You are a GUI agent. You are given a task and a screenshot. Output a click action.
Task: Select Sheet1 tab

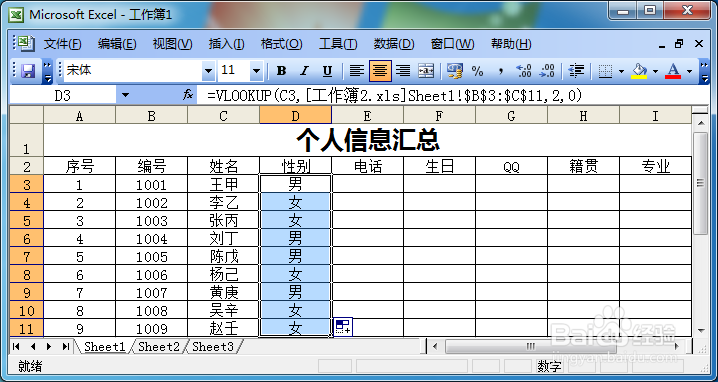pyautogui.click(x=104, y=347)
